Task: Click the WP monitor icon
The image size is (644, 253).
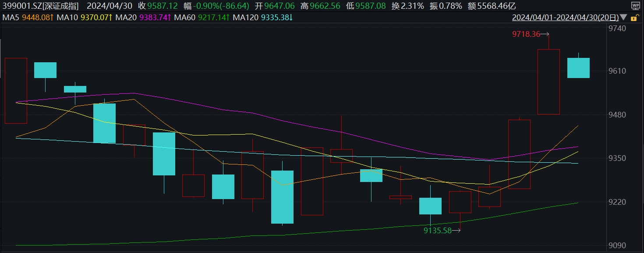Action: pyautogui.click(x=635, y=6)
